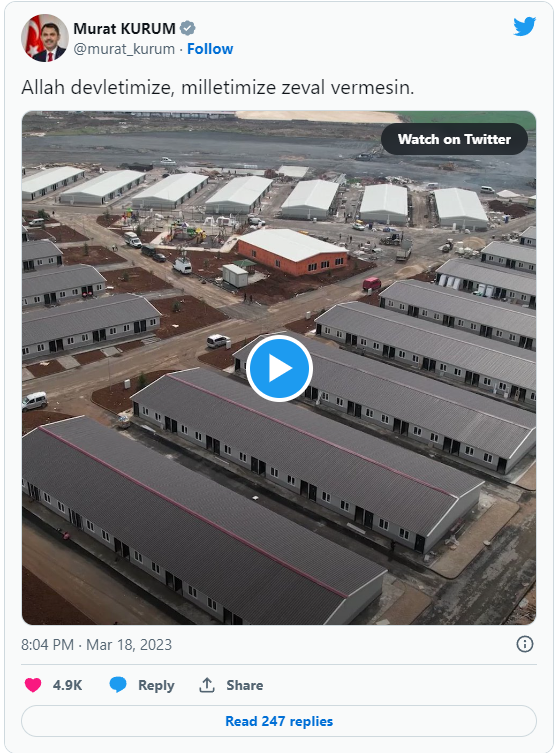
Task: Click the tweet text starting with Allah devletimize
Action: pyautogui.click(x=218, y=87)
